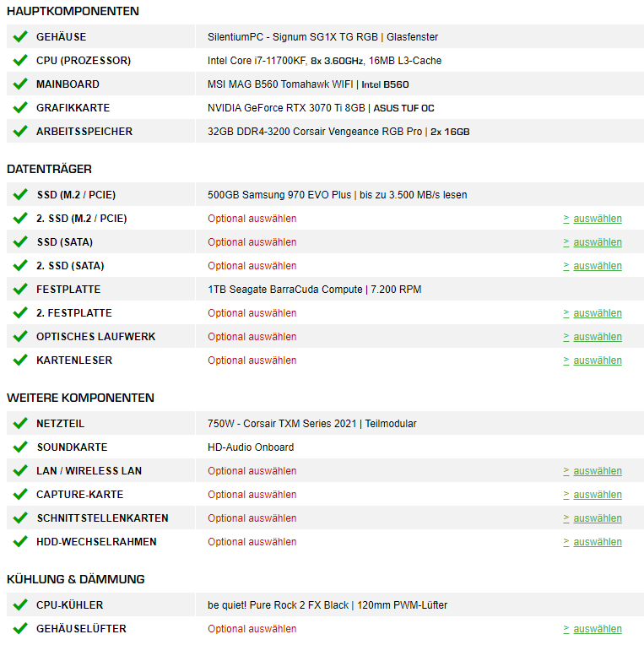Click the checkmark beside CAPTURE-KARTE
The height and width of the screenshot is (645, 644).
[x=20, y=494]
